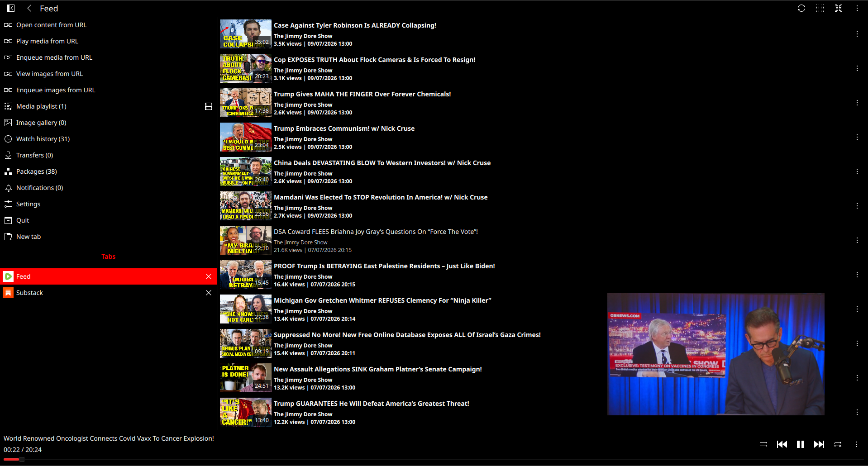Choose Enqueue images from URL
This screenshot has width=868, height=466.
click(x=109, y=90)
